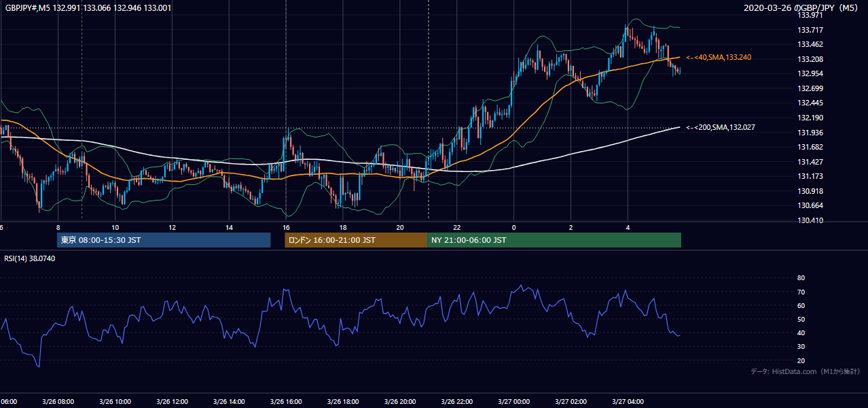Select the 40 SMA 133.240 label
The image size is (868, 408).
pyautogui.click(x=719, y=58)
